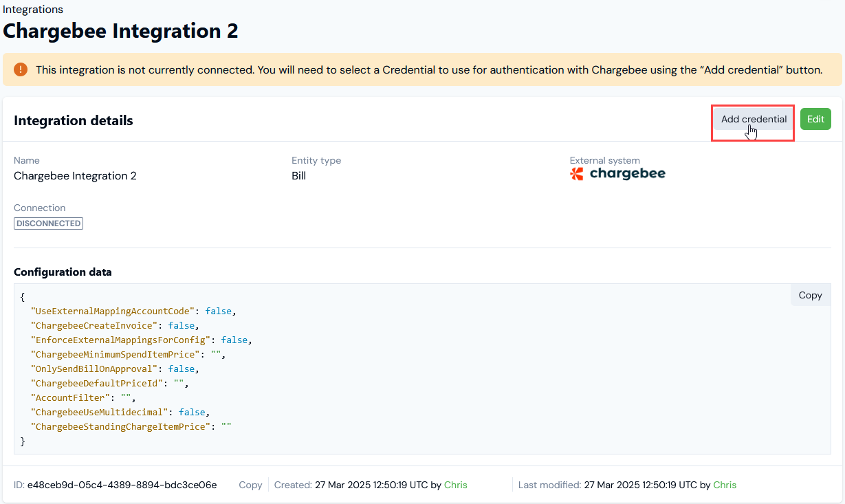
Task: Open the Edit integration button
Action: click(815, 119)
